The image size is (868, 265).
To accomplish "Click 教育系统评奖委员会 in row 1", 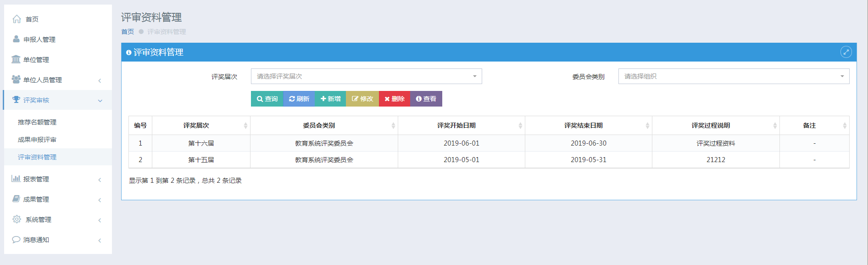I will coord(324,143).
